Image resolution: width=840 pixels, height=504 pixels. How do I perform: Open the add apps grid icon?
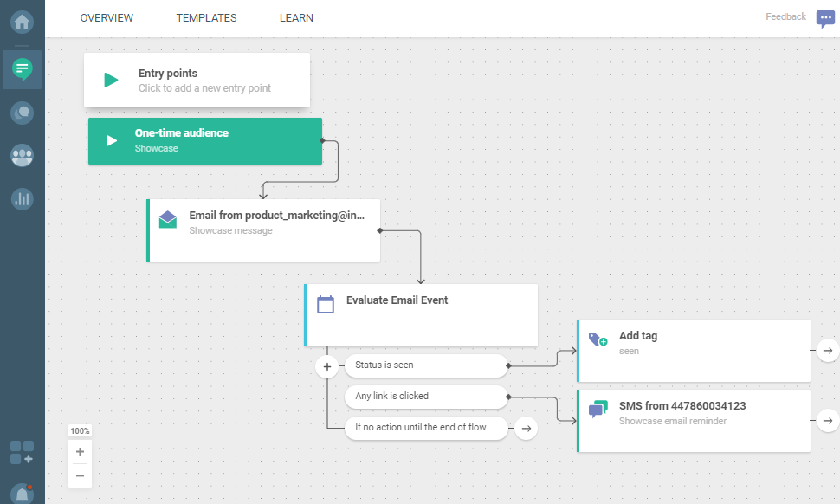[22, 452]
